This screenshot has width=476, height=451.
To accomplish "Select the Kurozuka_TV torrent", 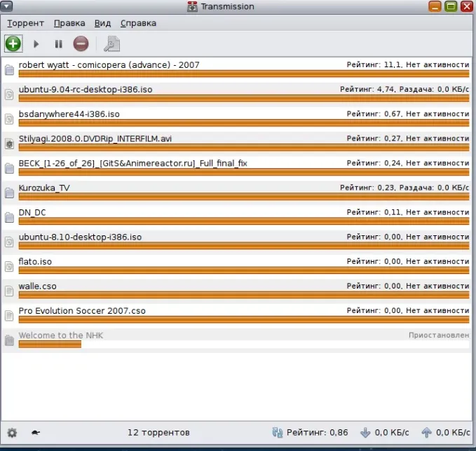I will (237, 193).
